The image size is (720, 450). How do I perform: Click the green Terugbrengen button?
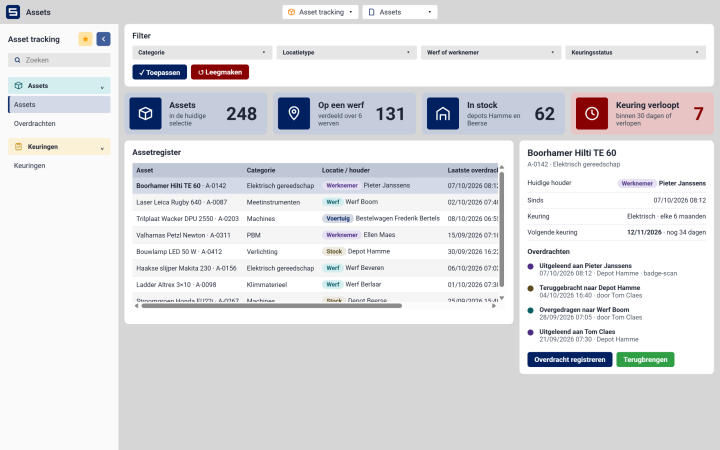click(645, 360)
